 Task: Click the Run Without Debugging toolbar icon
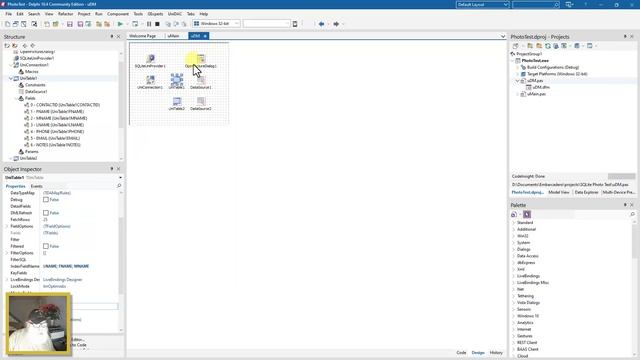(x=135, y=24)
